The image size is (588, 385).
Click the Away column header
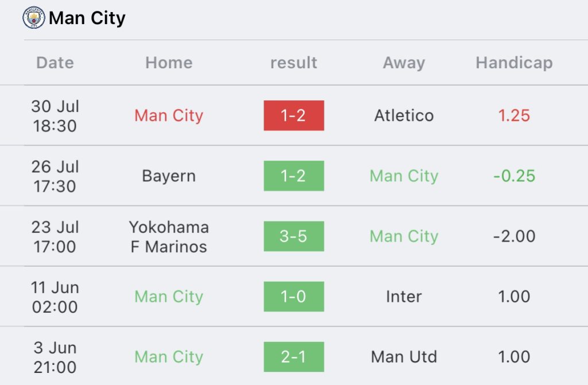[x=404, y=63]
